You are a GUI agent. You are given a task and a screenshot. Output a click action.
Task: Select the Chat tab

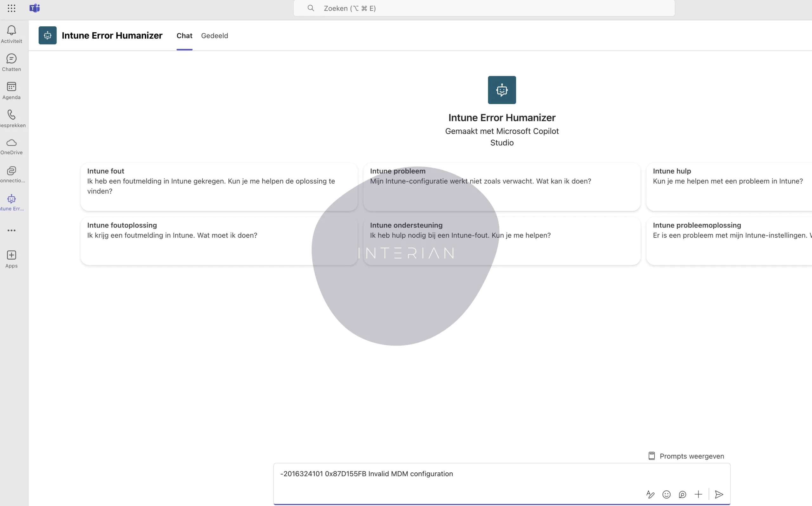(x=184, y=36)
